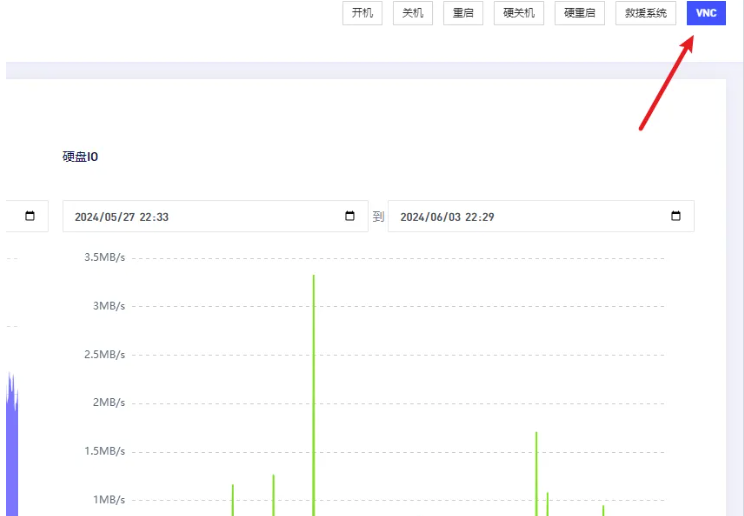Click the 关机 shutdown button
The image size is (744, 516).
pos(412,13)
